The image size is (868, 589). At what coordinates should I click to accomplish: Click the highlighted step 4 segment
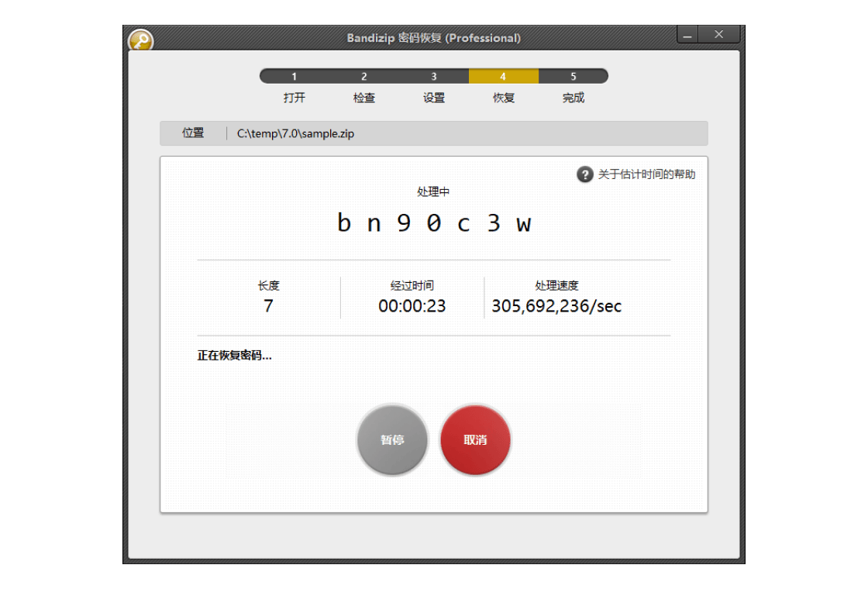pyautogui.click(x=504, y=76)
